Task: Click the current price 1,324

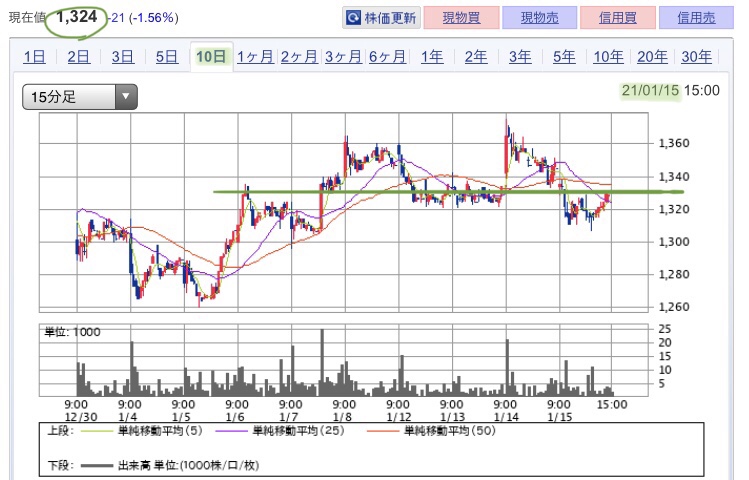Action: click(x=76, y=17)
